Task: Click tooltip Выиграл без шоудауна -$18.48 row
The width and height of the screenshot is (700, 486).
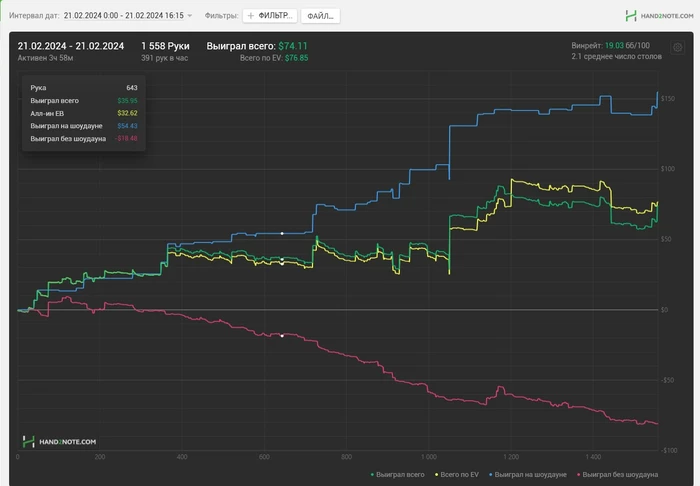Action: 84,139
